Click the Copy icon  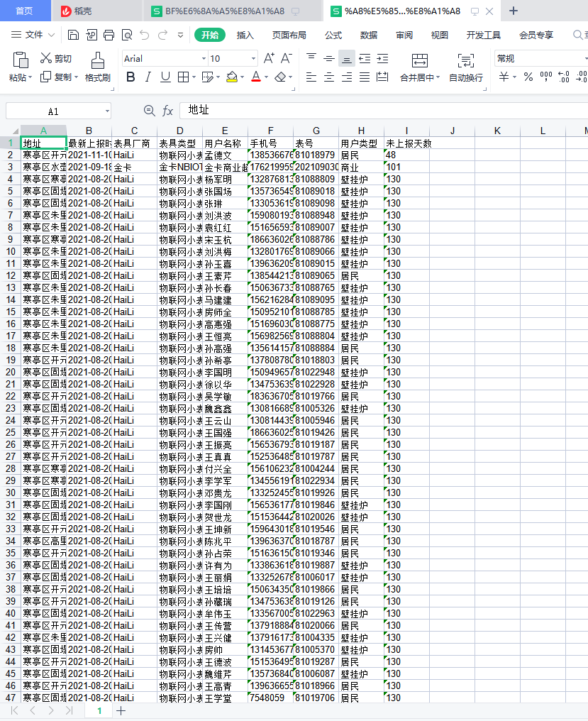[45, 77]
